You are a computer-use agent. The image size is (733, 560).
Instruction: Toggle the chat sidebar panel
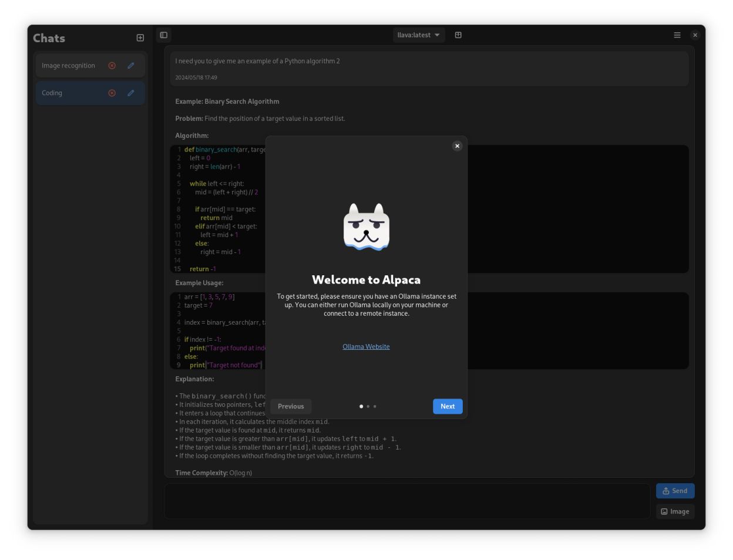tap(163, 35)
